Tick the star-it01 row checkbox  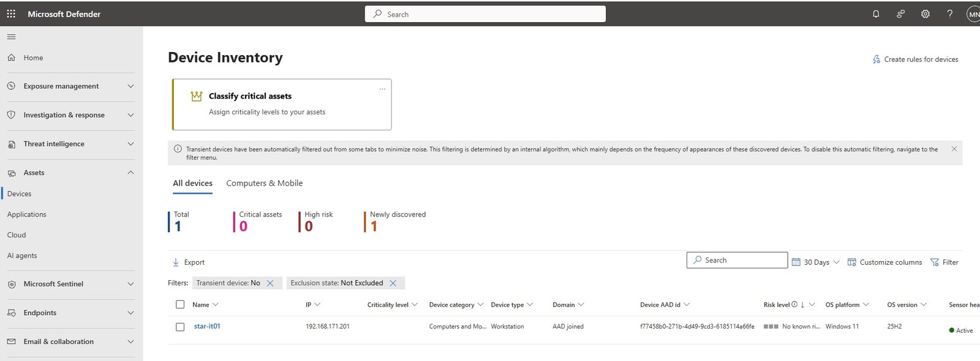(180, 327)
